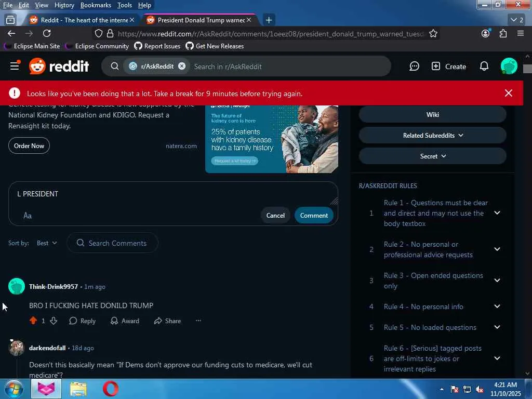
Task: Open the File menu
Action: (x=8, y=5)
